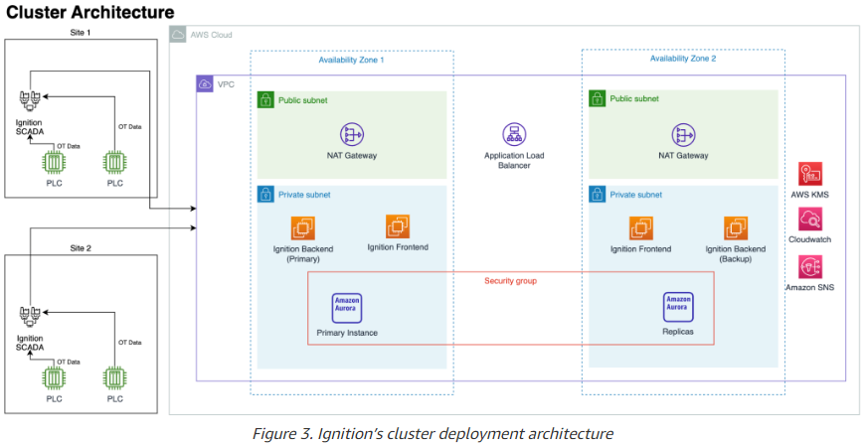The image size is (868, 445).
Task: Click the Amazon SNS label
Action: point(810,287)
